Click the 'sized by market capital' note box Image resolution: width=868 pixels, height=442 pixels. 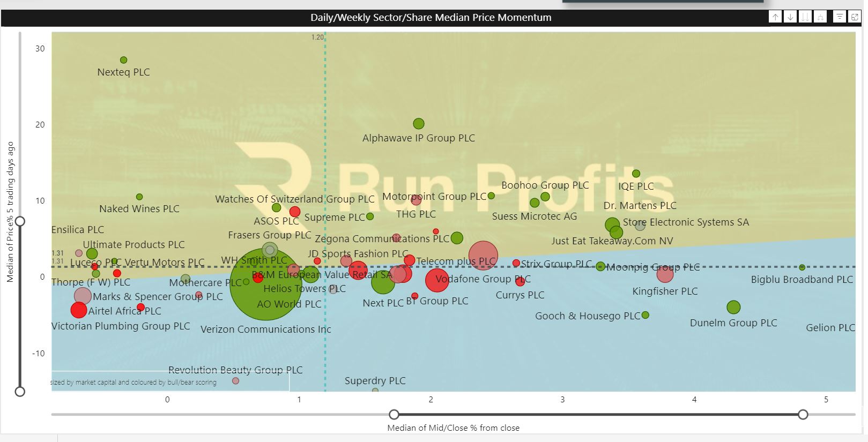click(170, 382)
